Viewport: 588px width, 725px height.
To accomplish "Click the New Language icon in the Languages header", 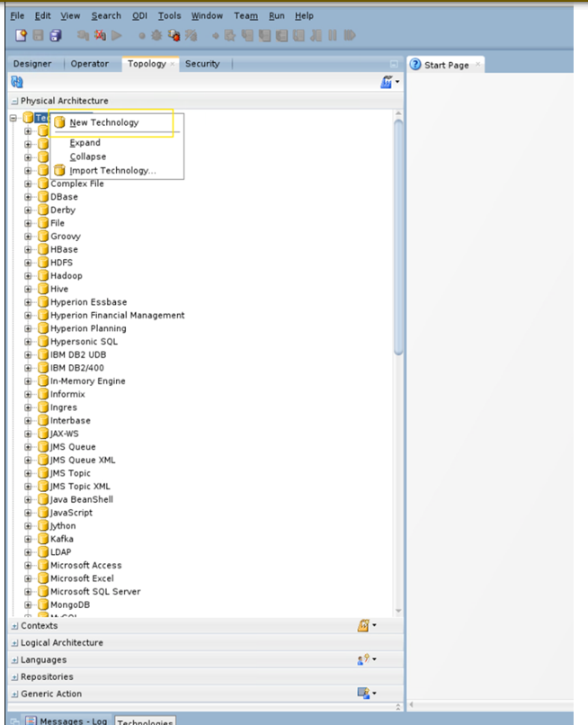I will pyautogui.click(x=363, y=658).
